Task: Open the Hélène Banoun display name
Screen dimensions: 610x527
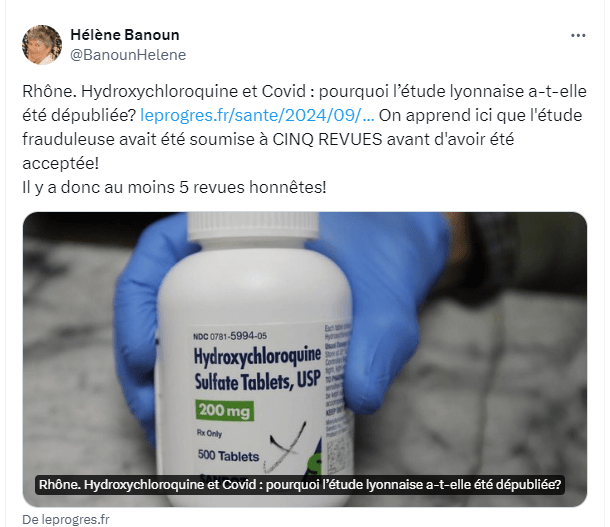Action: pos(125,35)
